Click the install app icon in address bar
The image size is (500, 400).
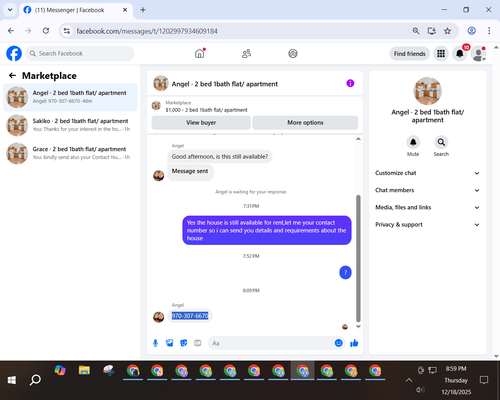[x=432, y=31]
